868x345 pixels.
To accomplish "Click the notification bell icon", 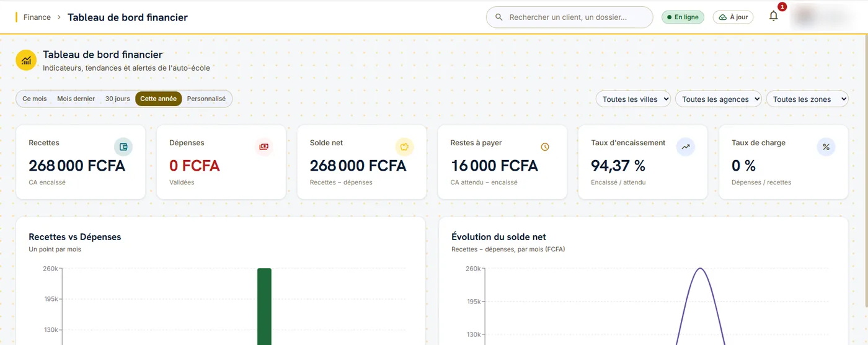I will pos(773,17).
